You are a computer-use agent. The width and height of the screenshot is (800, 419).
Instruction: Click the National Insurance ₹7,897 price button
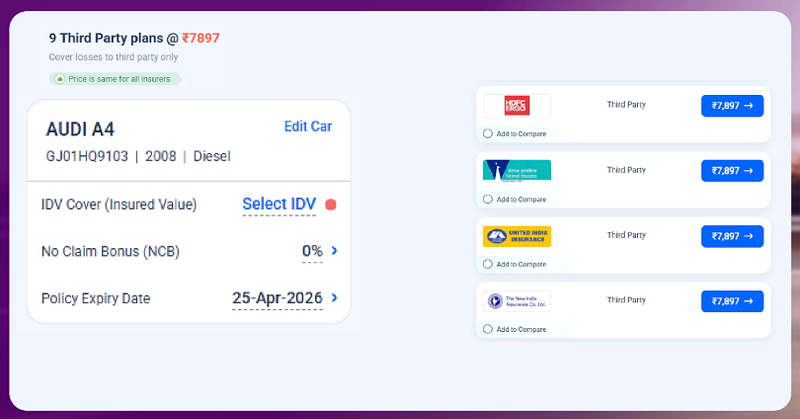(x=732, y=171)
